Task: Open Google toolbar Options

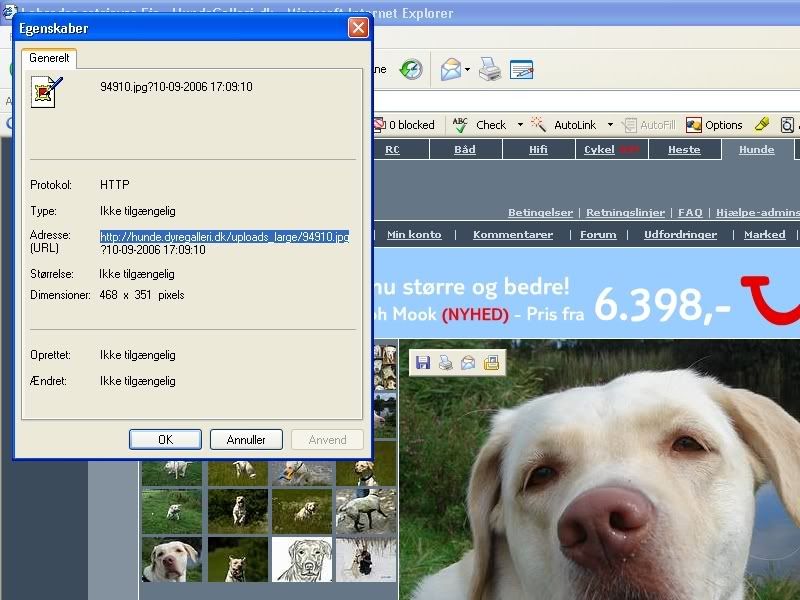Action: [714, 125]
